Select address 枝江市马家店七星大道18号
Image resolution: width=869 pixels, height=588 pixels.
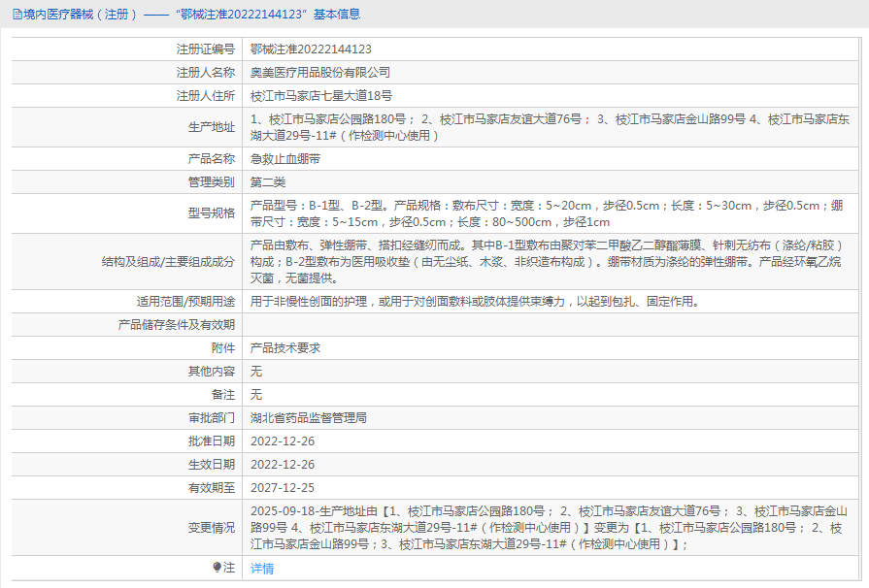click(321, 96)
